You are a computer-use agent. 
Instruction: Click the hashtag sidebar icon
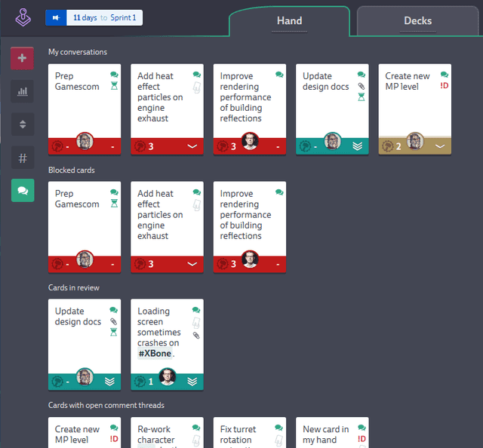(22, 158)
